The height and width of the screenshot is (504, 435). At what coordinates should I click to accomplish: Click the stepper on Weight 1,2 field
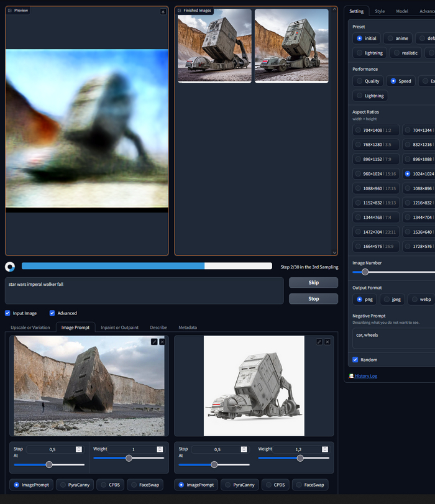(326, 449)
